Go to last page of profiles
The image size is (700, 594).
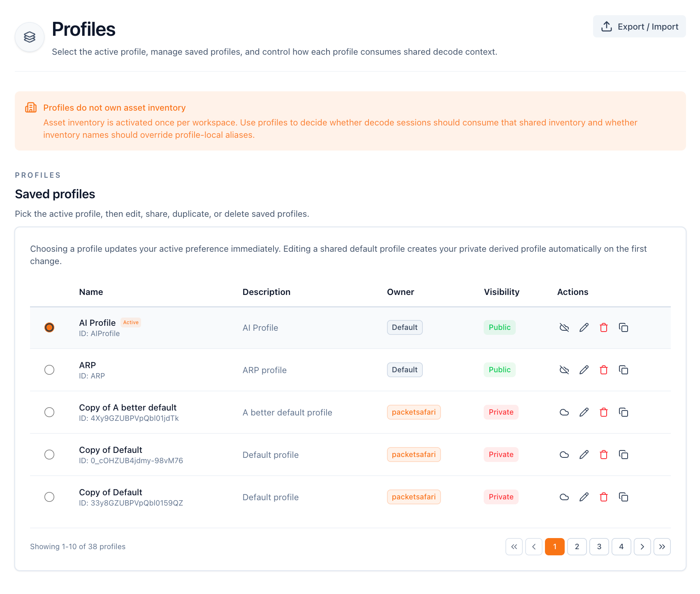pos(662,547)
